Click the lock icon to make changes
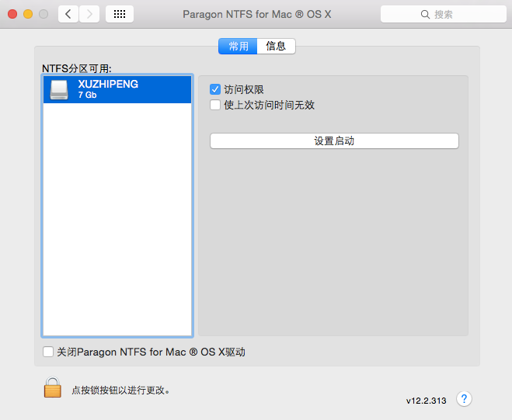Image resolution: width=512 pixels, height=420 pixels. 53,387
